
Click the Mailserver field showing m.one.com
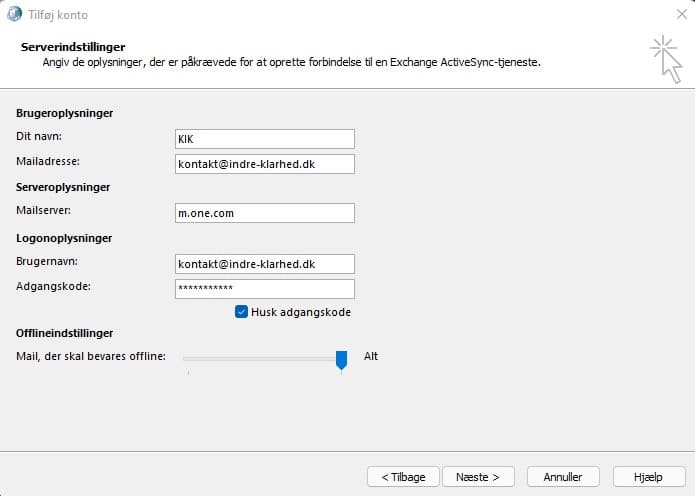click(264, 213)
